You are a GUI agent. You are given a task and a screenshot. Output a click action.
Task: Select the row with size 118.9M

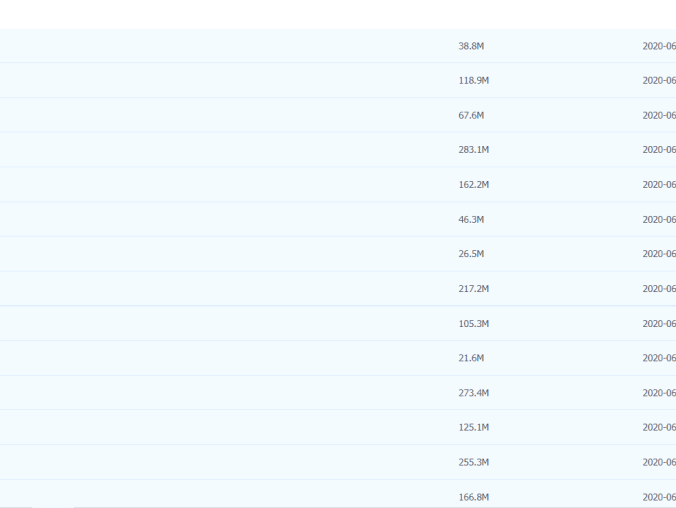point(473,80)
